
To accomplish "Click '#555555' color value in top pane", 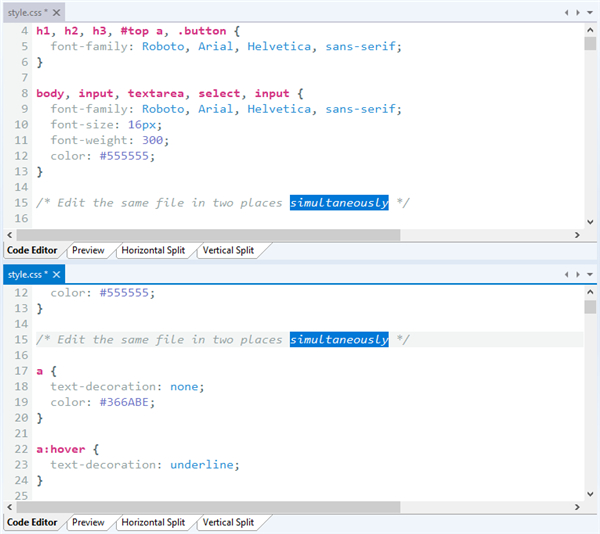I will click(x=124, y=156).
